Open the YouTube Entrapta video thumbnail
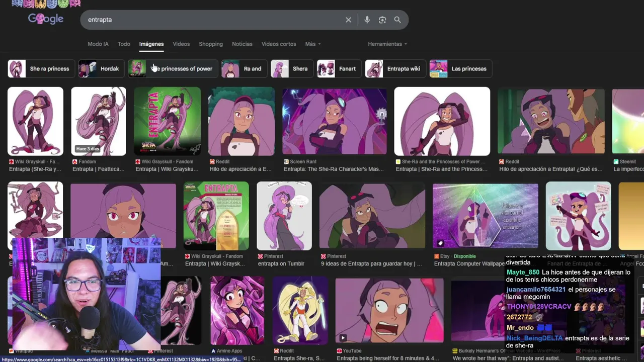Image resolution: width=644 pixels, height=362 pixels. pos(389,310)
